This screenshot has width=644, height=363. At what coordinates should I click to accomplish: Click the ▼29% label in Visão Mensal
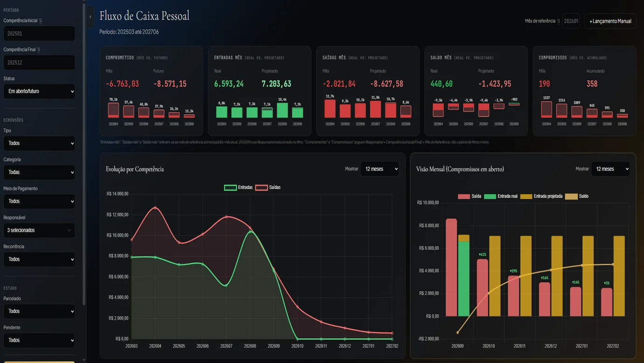coord(513,271)
